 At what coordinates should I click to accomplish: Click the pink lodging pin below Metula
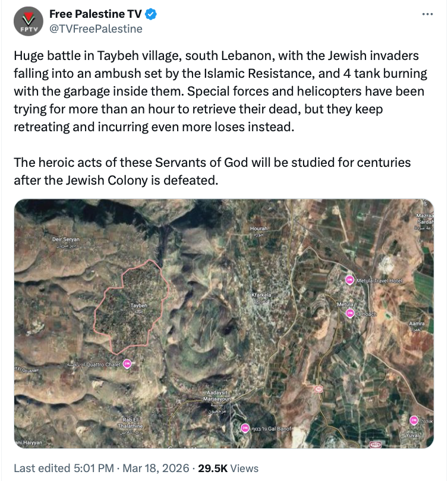click(x=350, y=313)
